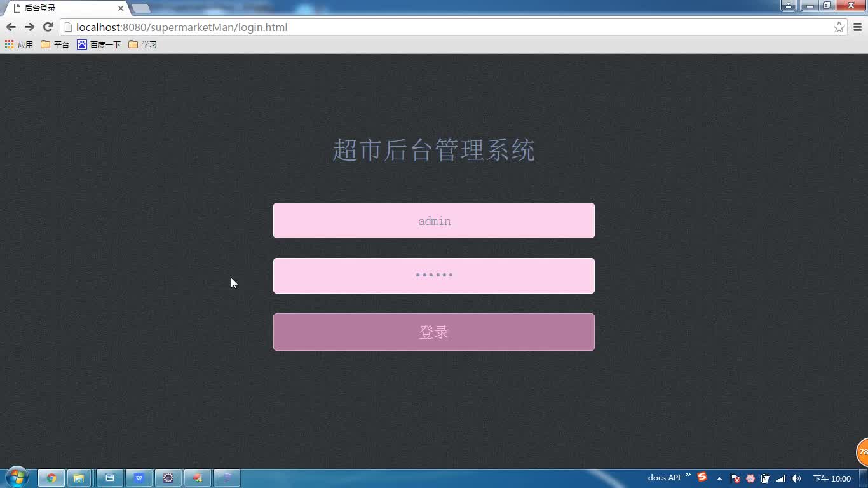Click the password field
The image size is (868, 488).
(x=434, y=276)
